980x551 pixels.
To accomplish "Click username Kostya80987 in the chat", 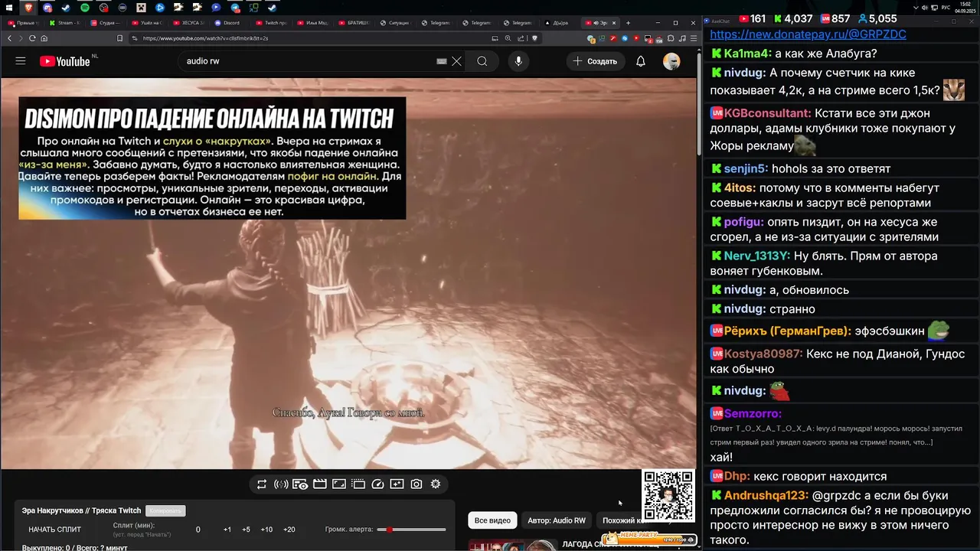I will point(763,354).
